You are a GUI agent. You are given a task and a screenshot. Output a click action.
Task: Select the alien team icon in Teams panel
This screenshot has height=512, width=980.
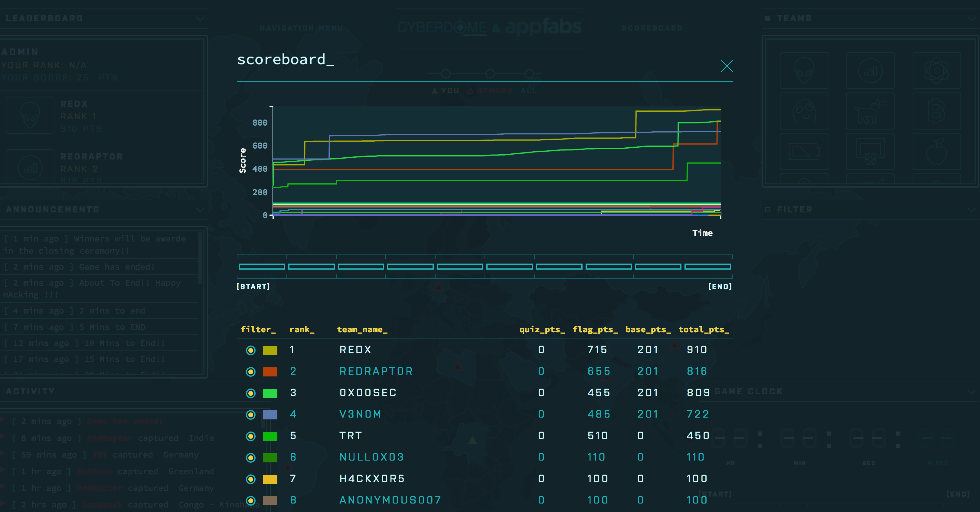(804, 70)
